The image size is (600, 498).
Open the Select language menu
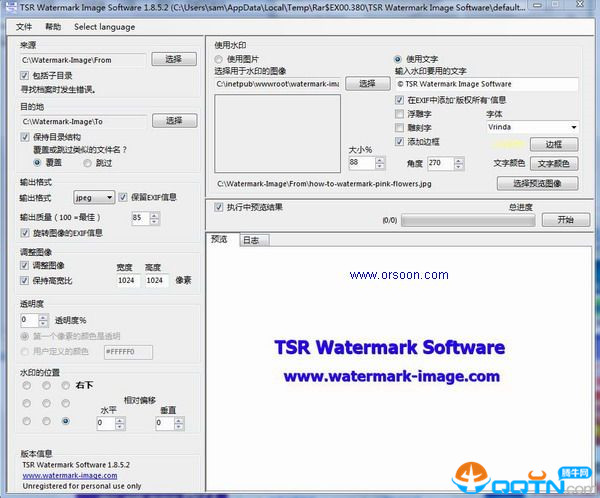(x=105, y=26)
